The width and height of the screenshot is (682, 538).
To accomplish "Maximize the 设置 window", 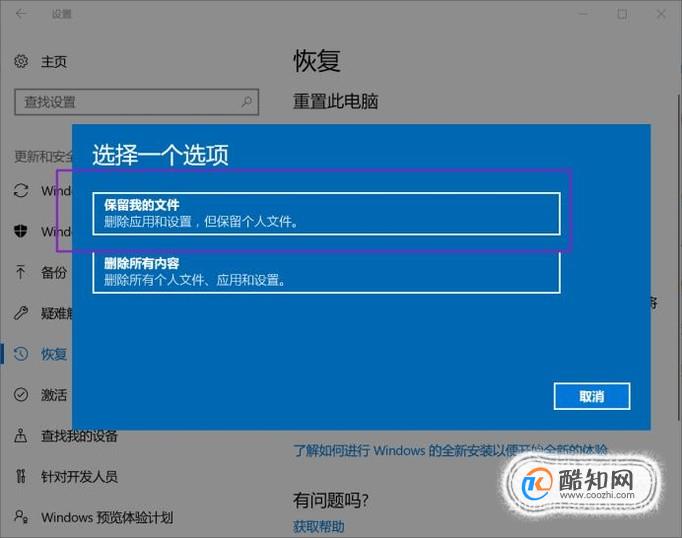I will click(x=622, y=14).
